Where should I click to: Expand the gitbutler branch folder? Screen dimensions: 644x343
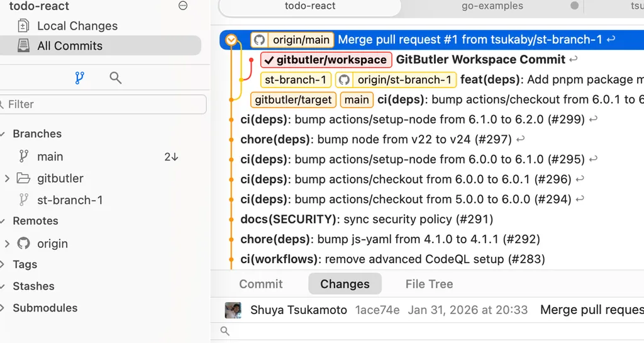point(7,179)
